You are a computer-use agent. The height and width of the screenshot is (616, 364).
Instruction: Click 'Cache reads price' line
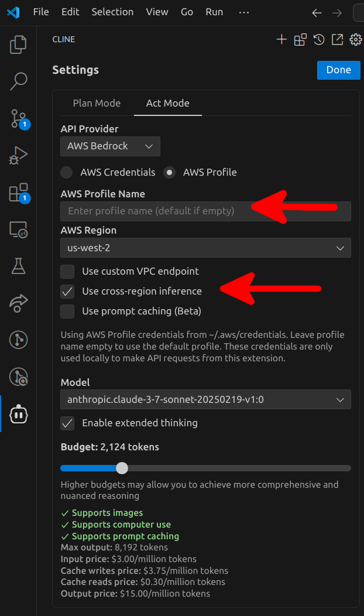143,582
